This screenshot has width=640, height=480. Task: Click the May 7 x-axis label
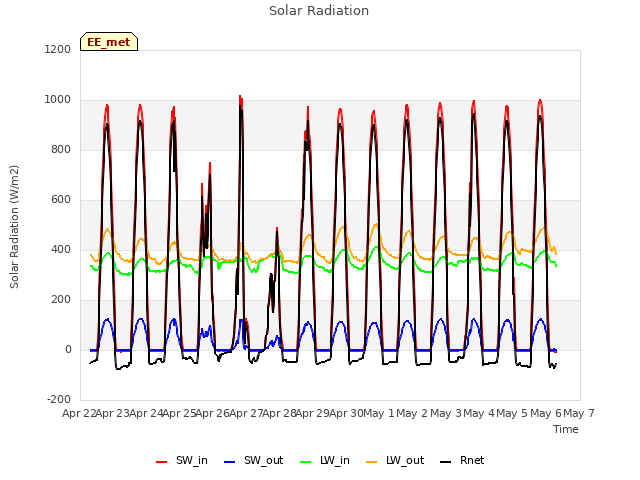point(579,413)
